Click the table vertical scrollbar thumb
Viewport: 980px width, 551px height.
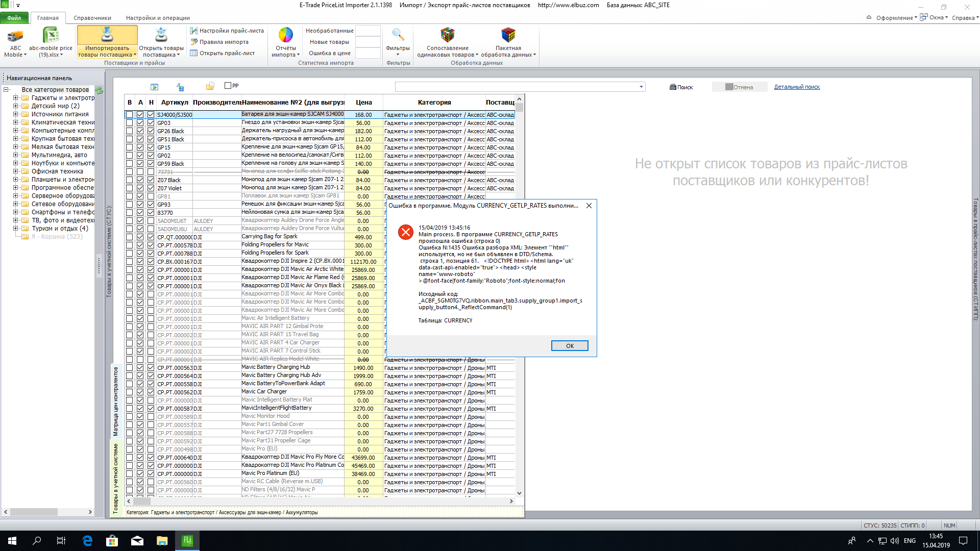coord(520,107)
